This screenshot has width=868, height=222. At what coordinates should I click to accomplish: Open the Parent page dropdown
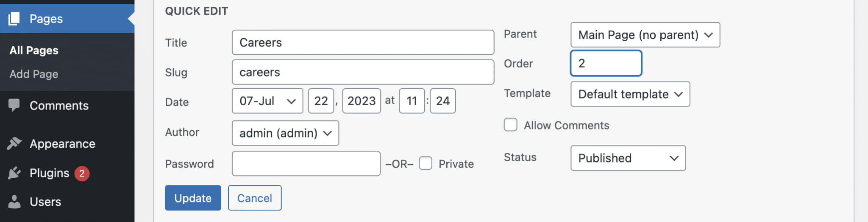(x=645, y=35)
